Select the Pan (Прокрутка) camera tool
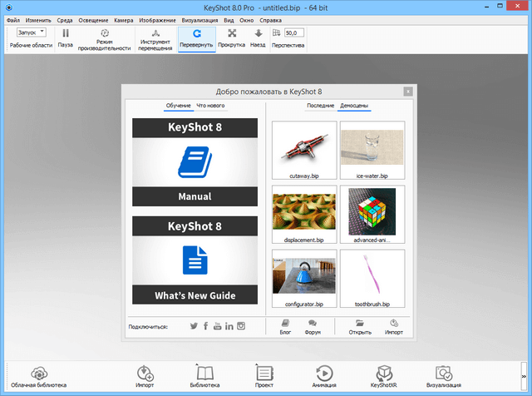 231,34
